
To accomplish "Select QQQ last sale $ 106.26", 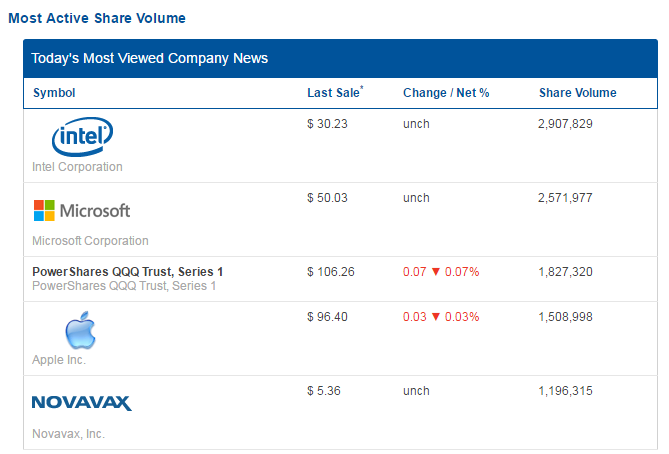I will click(x=331, y=272).
